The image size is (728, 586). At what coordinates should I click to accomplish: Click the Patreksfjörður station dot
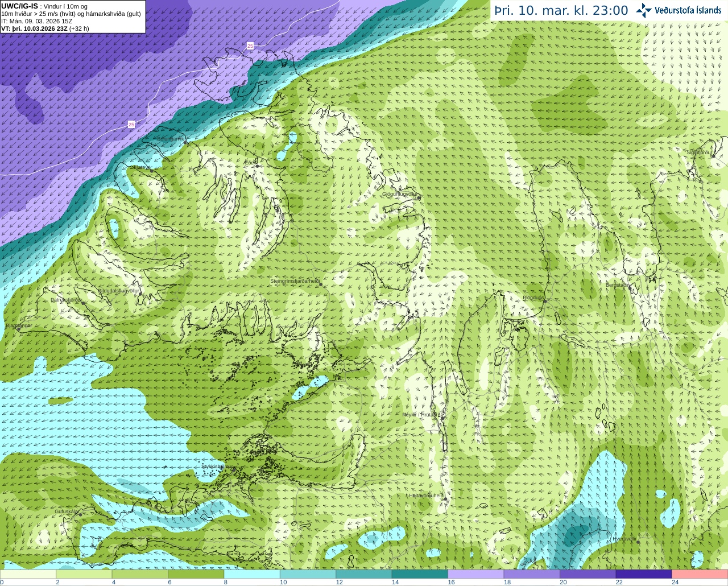(84, 304)
